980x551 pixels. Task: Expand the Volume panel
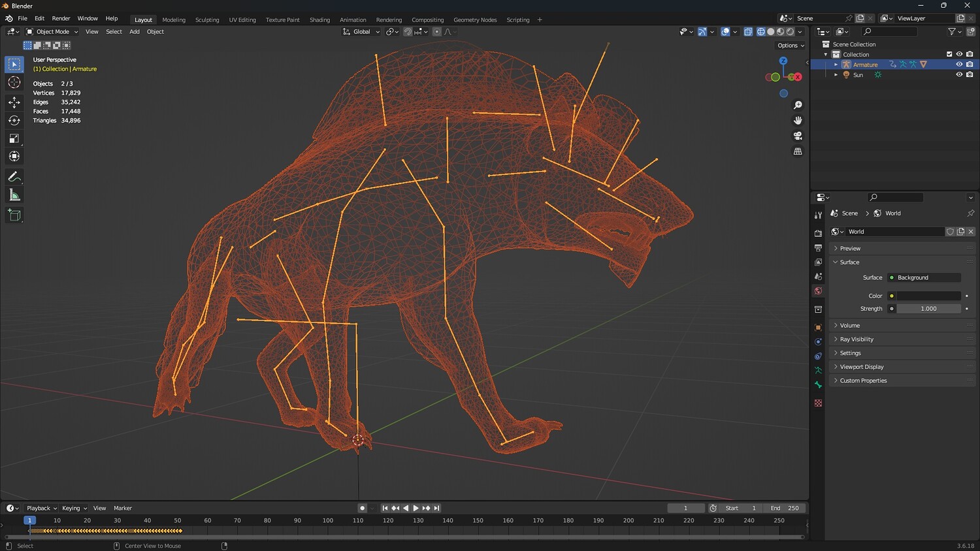tap(902, 325)
